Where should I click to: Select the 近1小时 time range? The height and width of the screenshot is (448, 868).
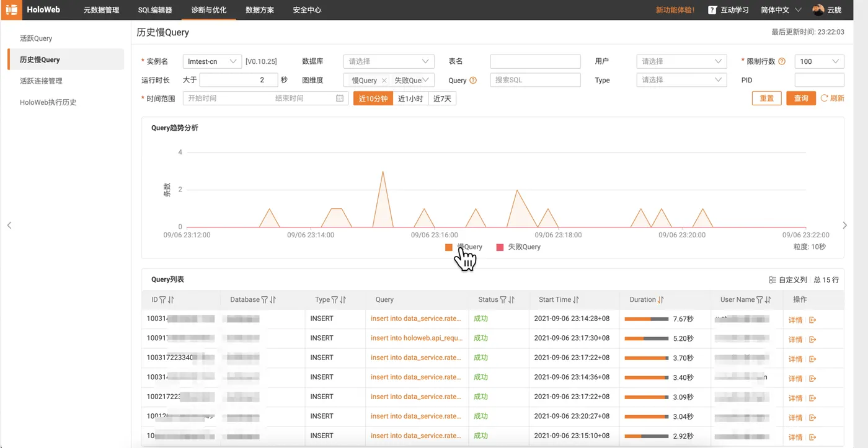[410, 99]
